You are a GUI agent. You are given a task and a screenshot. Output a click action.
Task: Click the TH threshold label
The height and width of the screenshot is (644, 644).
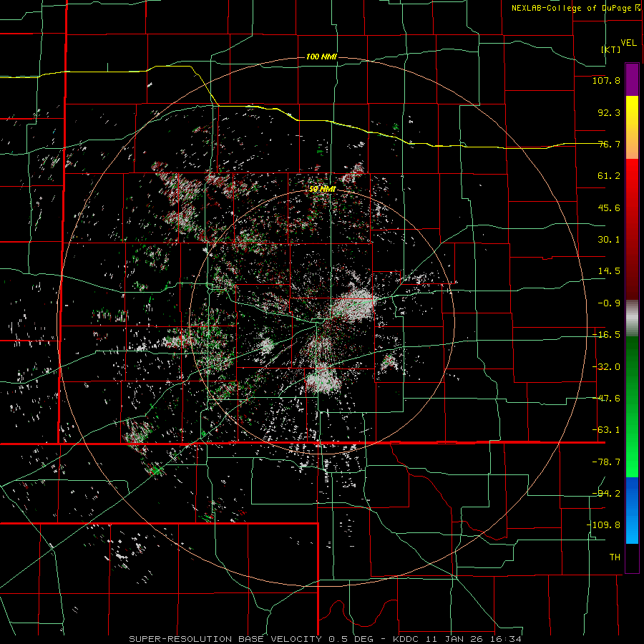(x=615, y=557)
